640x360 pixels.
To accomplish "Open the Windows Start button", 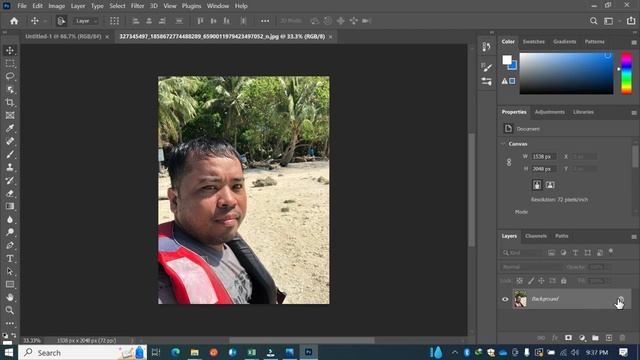I will [x=9, y=352].
